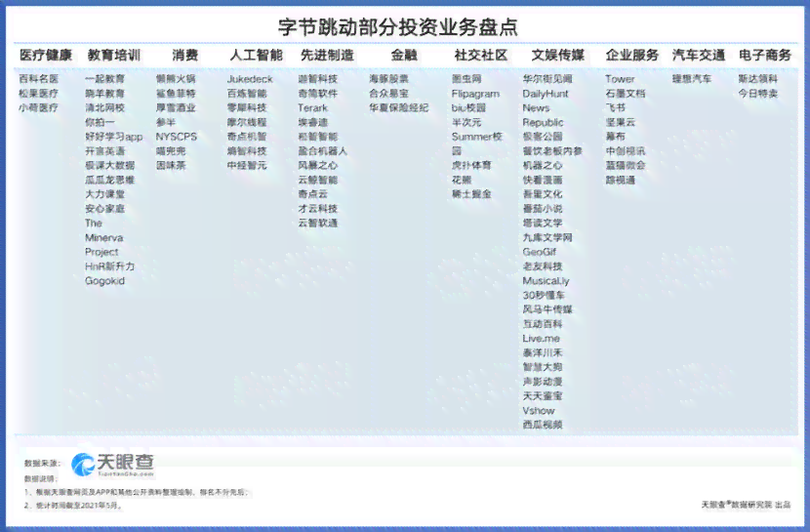Select the 金融 column header
The height and width of the screenshot is (532, 810).
[404, 55]
